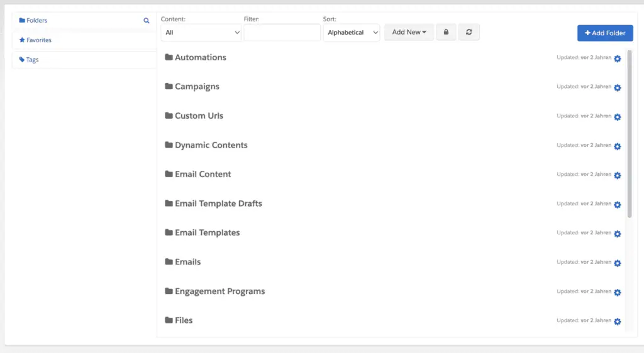Click the lock icon button
Screen dimensions: 644x353
click(446, 32)
